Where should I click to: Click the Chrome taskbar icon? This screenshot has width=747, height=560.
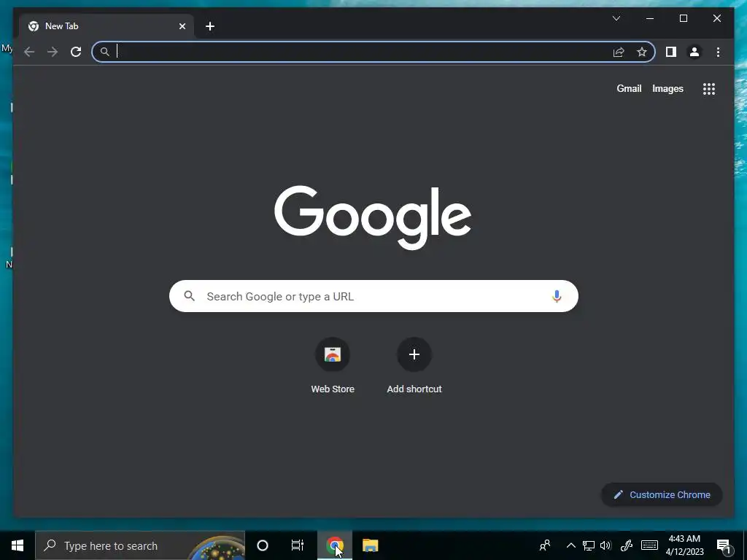(334, 545)
